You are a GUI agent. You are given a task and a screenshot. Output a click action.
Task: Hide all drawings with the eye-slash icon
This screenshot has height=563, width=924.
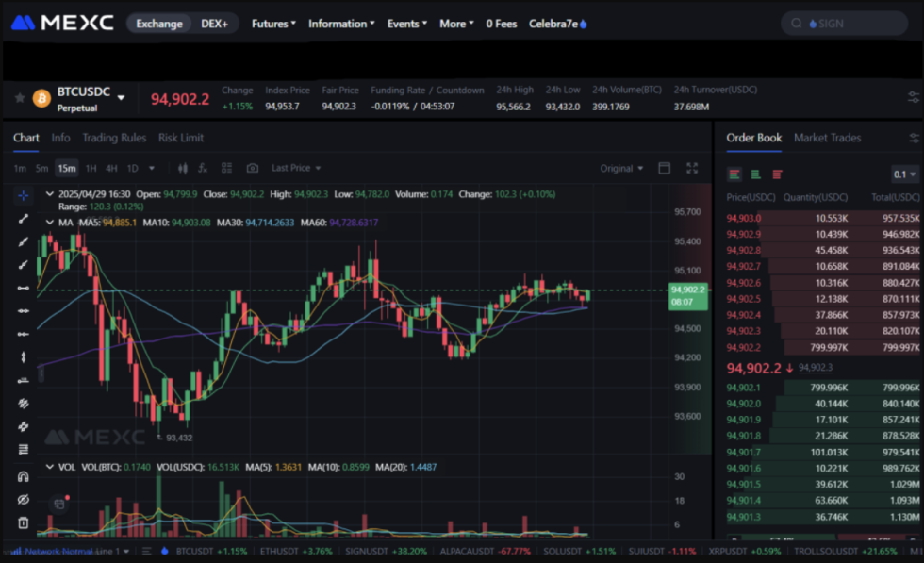coord(23,499)
